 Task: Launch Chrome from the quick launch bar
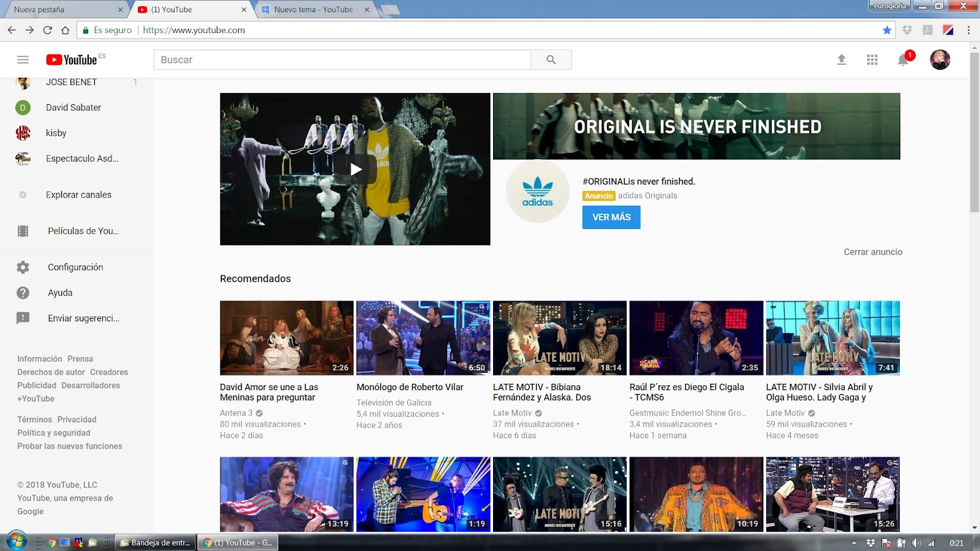tap(51, 542)
